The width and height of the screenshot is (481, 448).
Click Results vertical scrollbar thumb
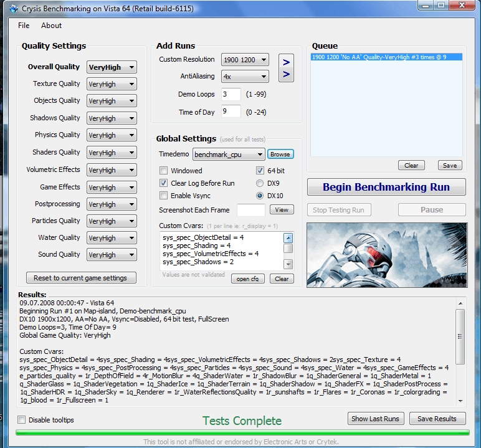tap(460, 336)
